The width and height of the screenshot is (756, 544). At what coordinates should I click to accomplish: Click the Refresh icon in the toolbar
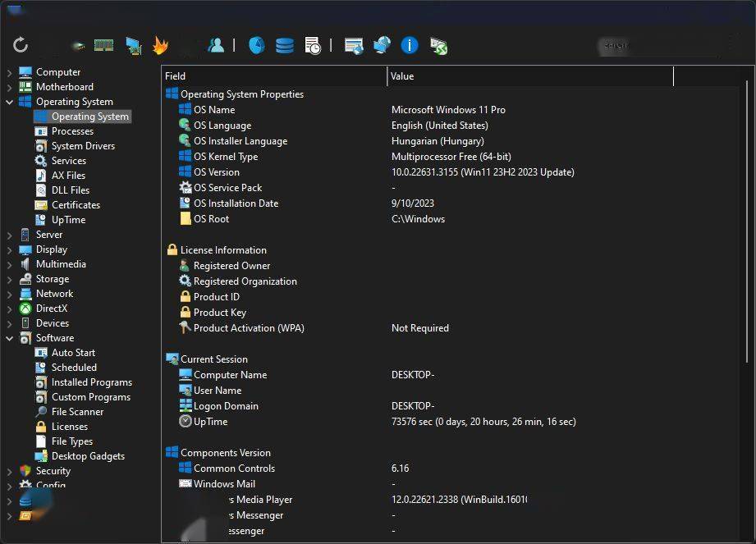pos(21,45)
